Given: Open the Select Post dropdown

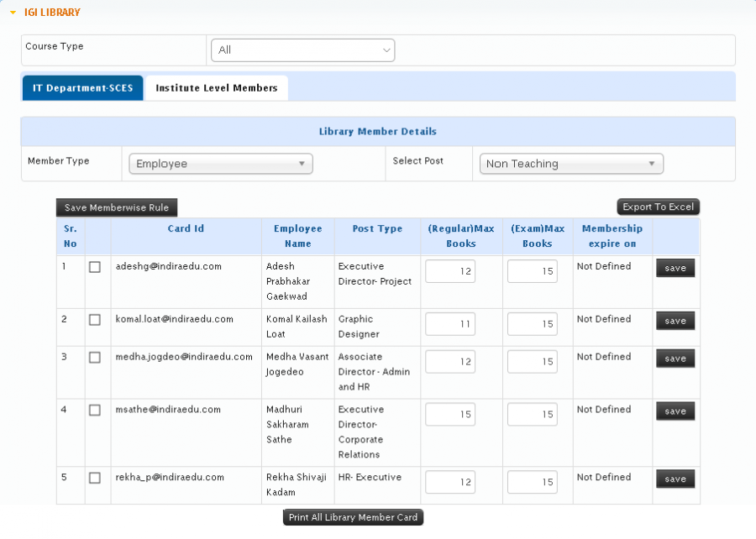Looking at the screenshot, I should pyautogui.click(x=571, y=164).
